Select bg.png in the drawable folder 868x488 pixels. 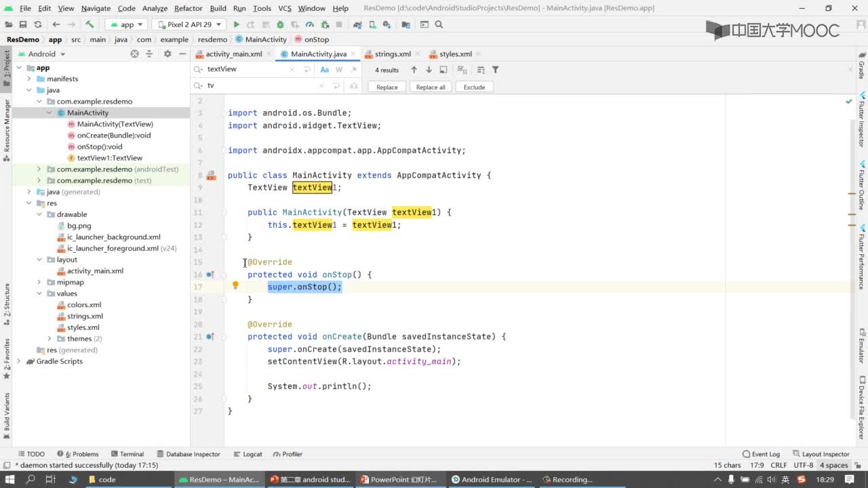click(x=79, y=226)
